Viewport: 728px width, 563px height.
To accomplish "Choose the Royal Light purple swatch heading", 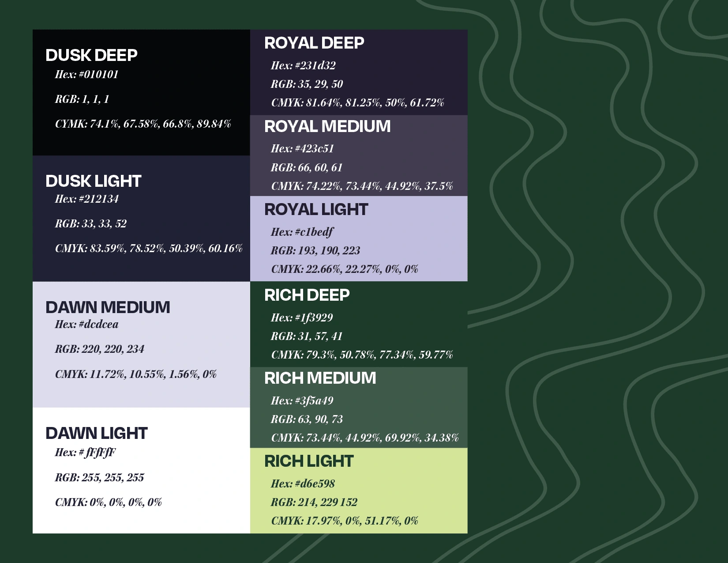I will (316, 210).
